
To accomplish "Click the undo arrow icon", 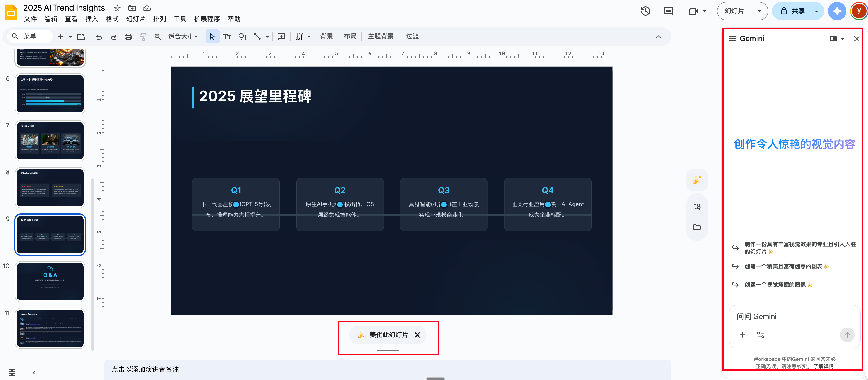I will (99, 37).
